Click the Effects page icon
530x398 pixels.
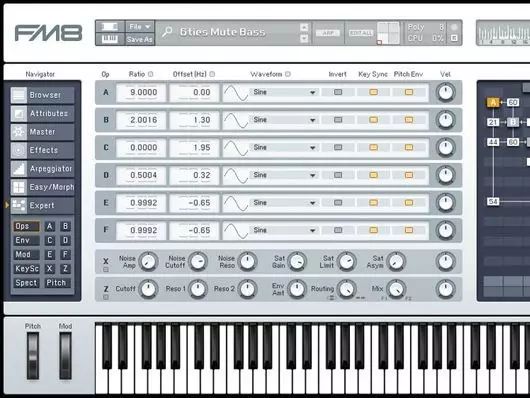tap(19, 150)
